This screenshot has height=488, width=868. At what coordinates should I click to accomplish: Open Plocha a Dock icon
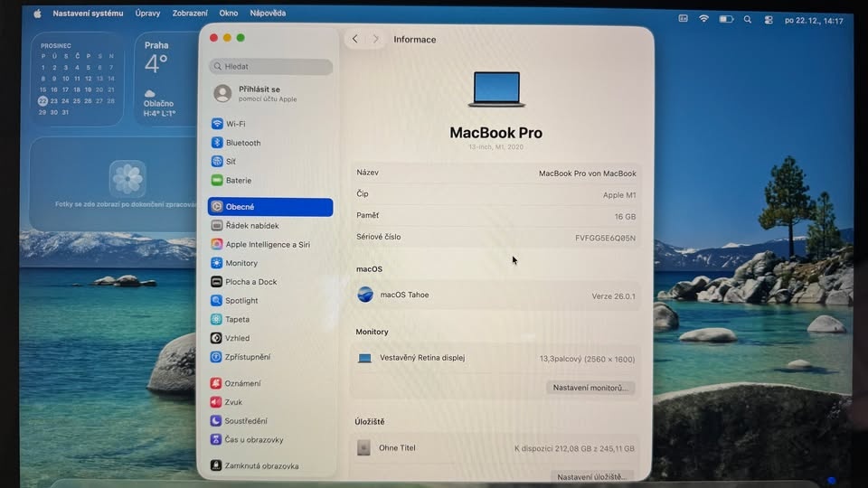pyautogui.click(x=216, y=282)
